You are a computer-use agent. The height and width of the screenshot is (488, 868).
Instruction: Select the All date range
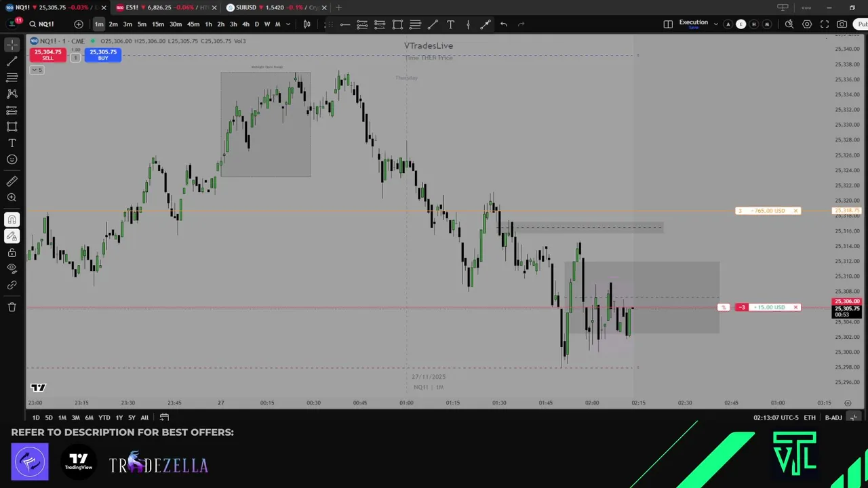pyautogui.click(x=144, y=418)
